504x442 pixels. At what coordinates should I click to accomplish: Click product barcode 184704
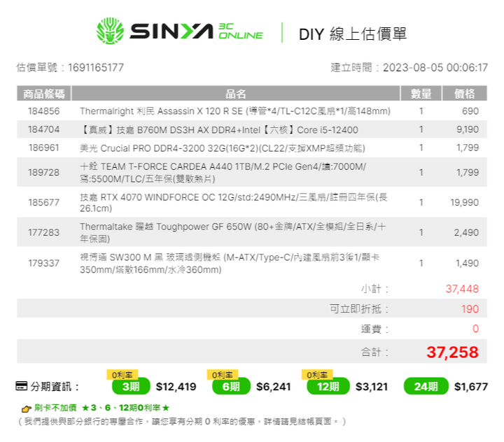(x=43, y=129)
